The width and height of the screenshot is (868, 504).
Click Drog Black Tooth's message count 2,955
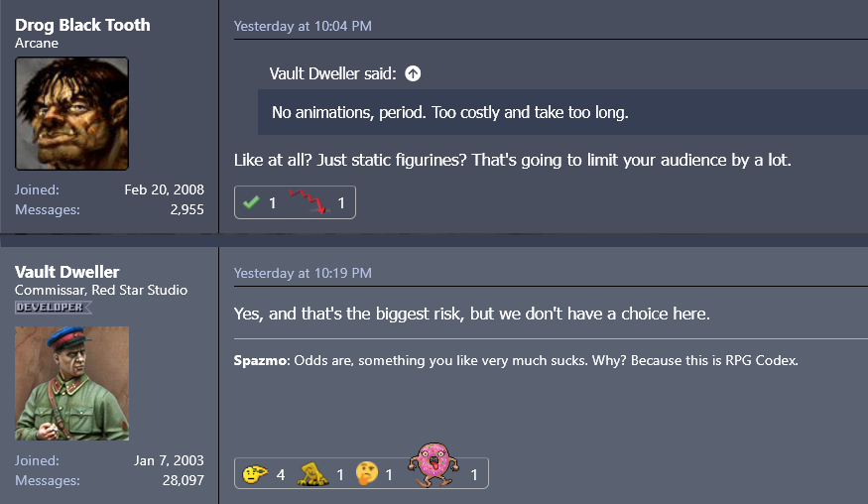(186, 209)
